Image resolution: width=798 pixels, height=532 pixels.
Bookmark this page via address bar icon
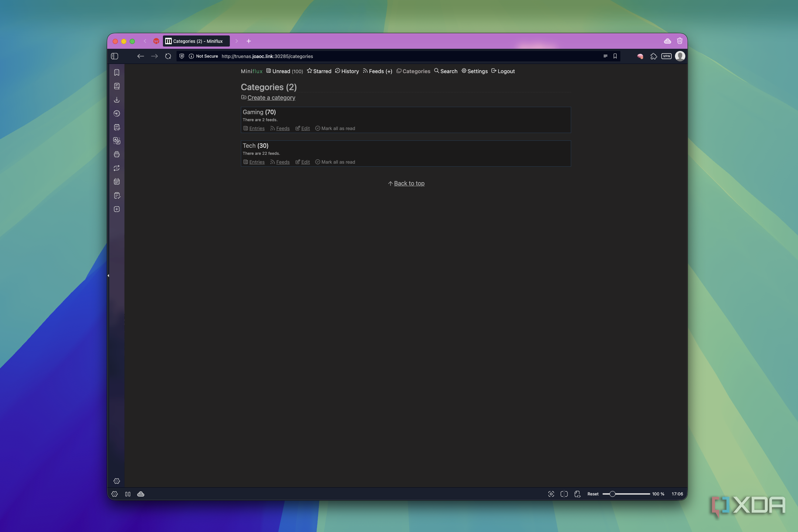click(x=615, y=56)
